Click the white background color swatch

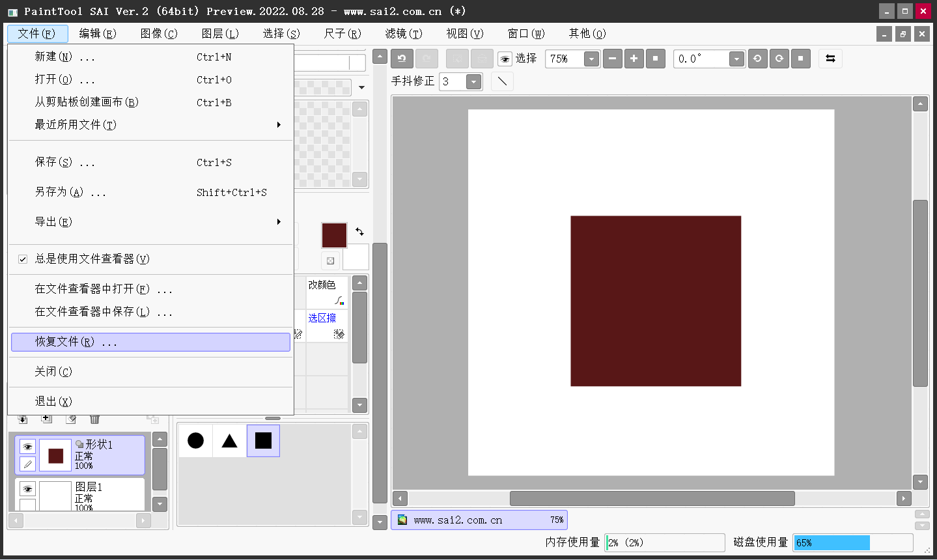(x=357, y=257)
